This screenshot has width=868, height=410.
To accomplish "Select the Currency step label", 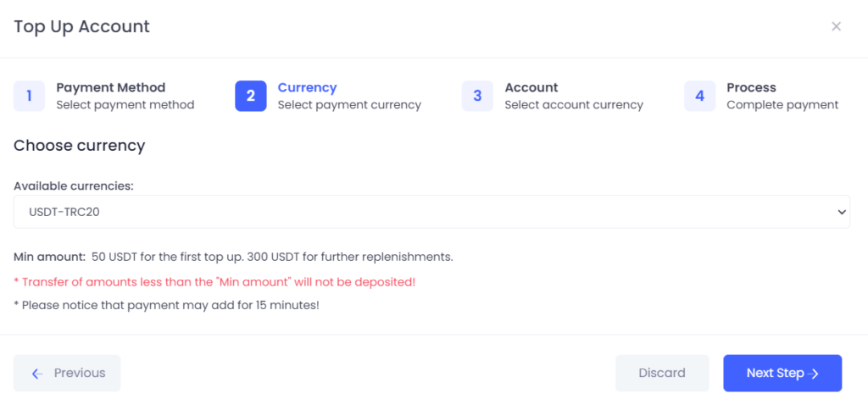I will [307, 87].
